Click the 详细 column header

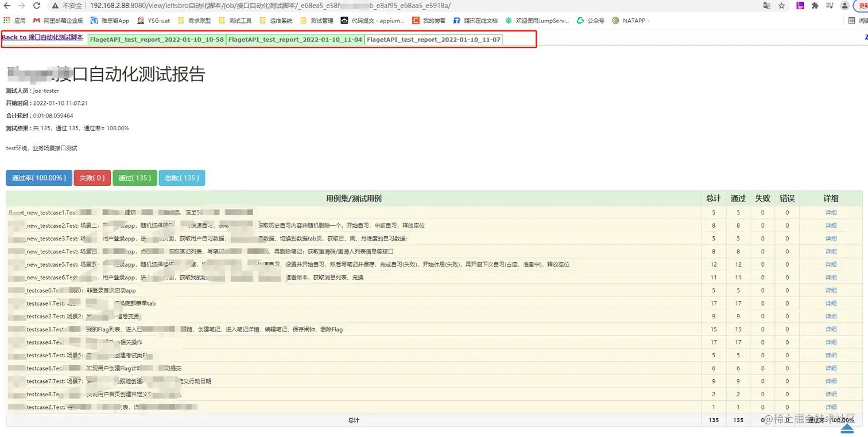pos(831,198)
